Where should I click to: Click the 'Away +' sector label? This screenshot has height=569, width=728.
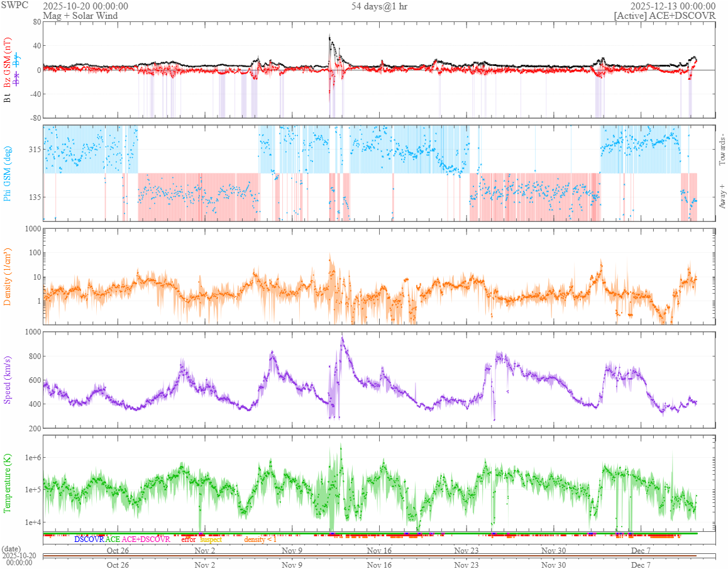click(x=722, y=197)
